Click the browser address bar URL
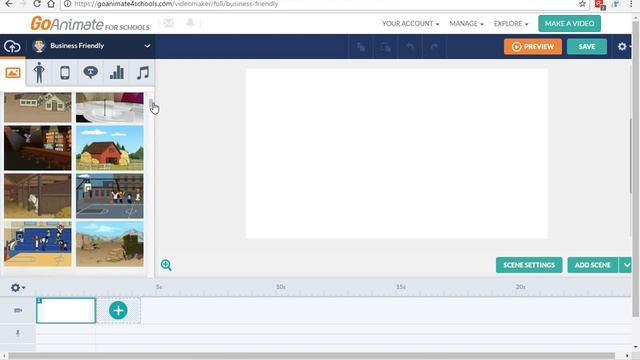The height and width of the screenshot is (360, 640). (x=176, y=4)
